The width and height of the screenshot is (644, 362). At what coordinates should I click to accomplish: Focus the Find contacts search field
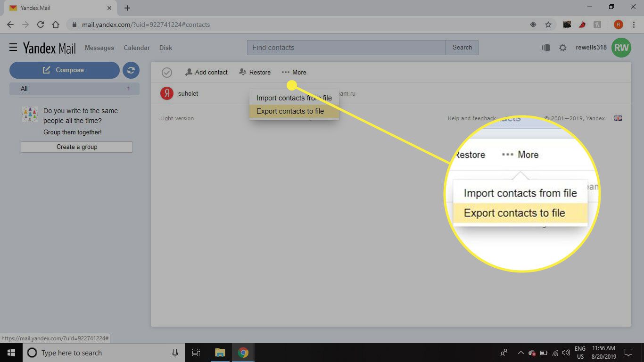click(x=347, y=48)
